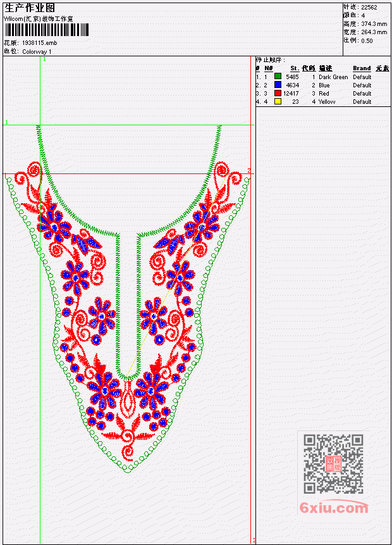Click "Default" brand in the Red row
The height and width of the screenshot is (545, 392).
362,94
